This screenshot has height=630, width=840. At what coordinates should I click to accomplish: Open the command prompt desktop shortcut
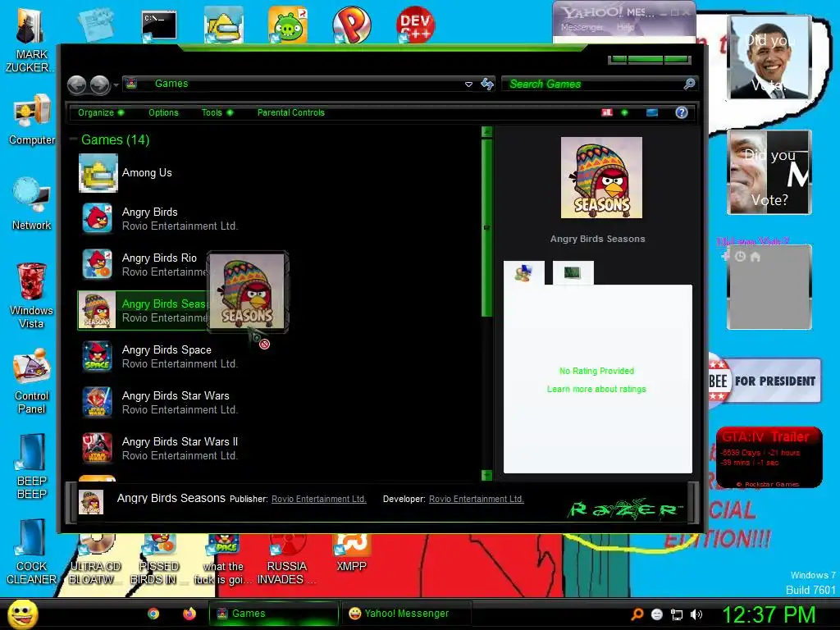tap(158, 25)
